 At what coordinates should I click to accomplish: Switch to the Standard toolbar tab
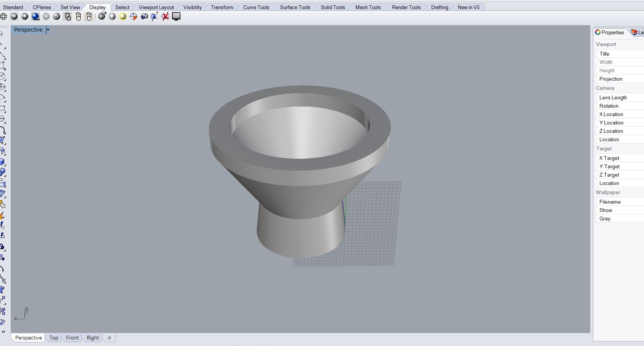tap(13, 7)
